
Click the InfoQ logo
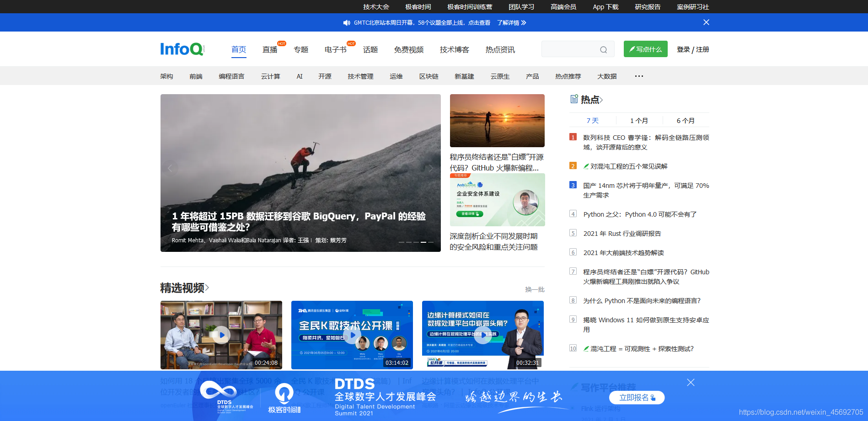[182, 49]
